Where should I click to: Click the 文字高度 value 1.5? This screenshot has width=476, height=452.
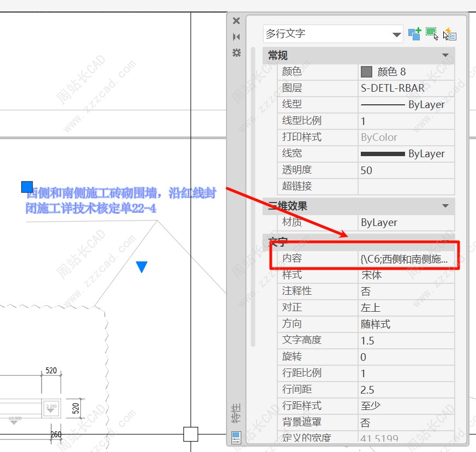[x=406, y=341]
